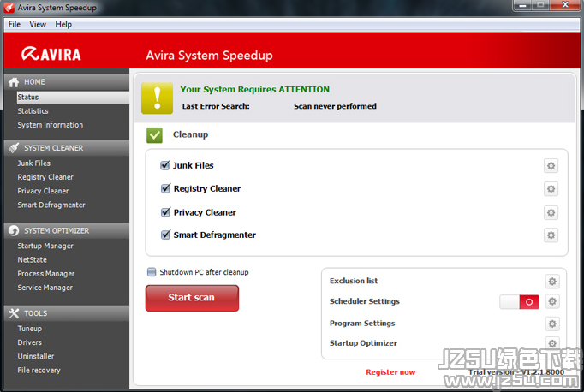Open Registry Cleaner in sidebar
This screenshot has height=392, width=584.
(x=45, y=177)
